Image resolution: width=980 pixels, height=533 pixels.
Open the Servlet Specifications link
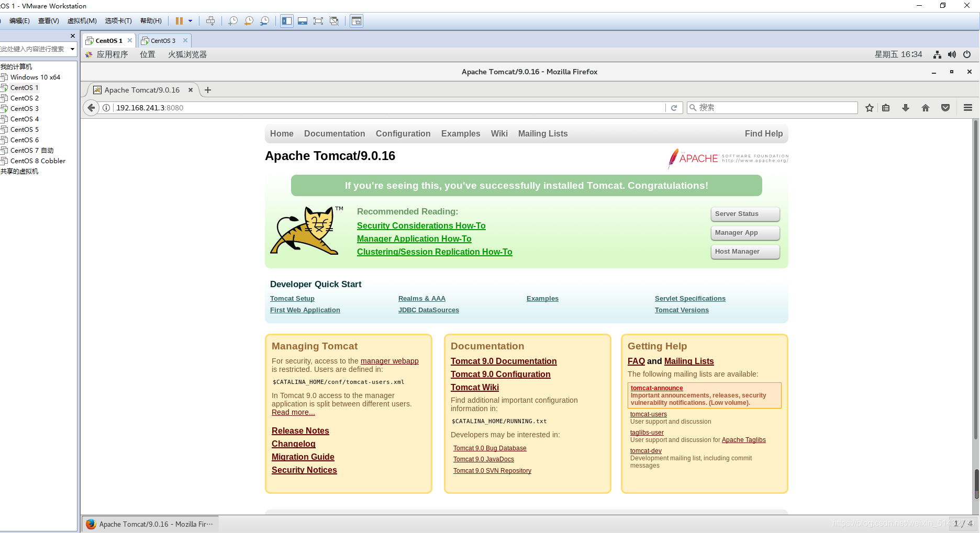point(690,298)
